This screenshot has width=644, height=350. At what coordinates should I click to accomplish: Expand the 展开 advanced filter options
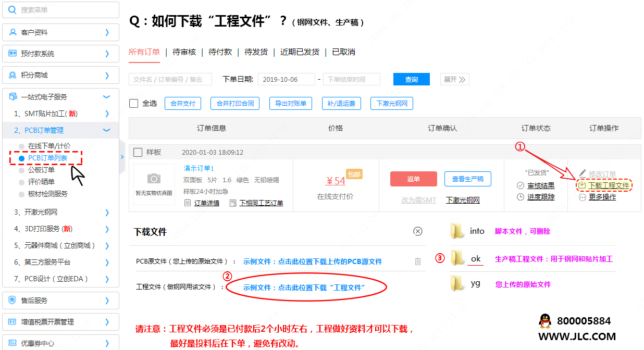455,79
